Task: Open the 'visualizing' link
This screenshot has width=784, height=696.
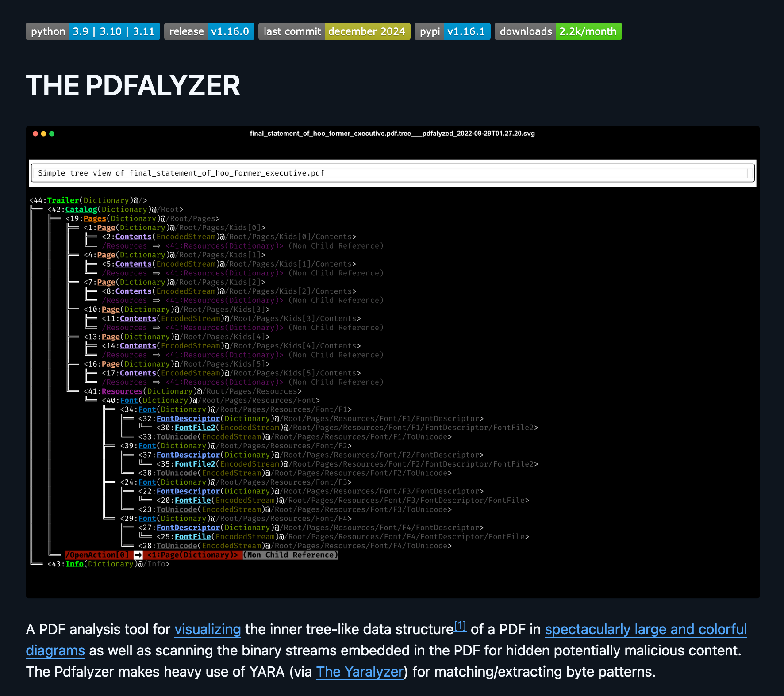Action: (208, 629)
